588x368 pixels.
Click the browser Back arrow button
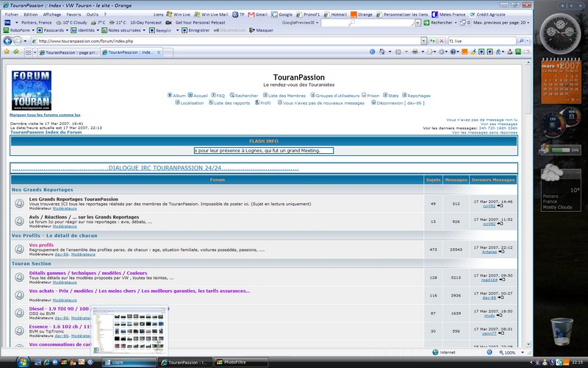[9, 41]
